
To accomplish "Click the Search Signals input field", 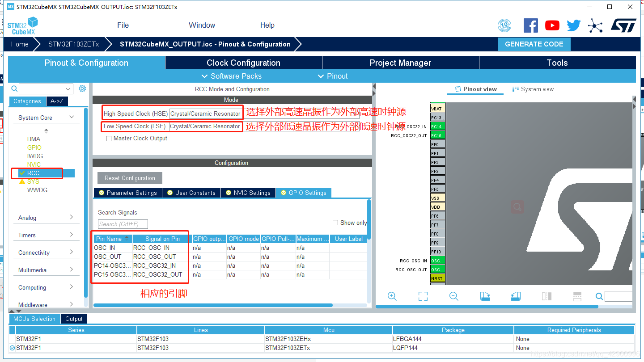I will point(123,224).
